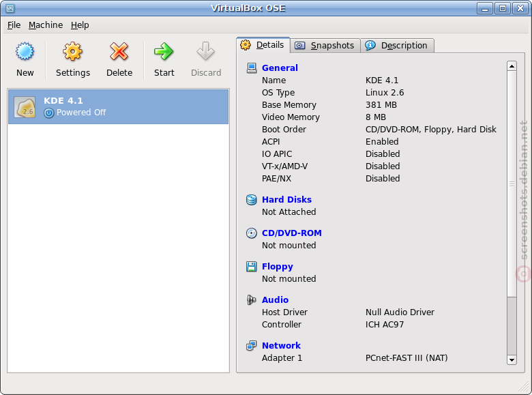Open the Help menu

click(x=80, y=25)
